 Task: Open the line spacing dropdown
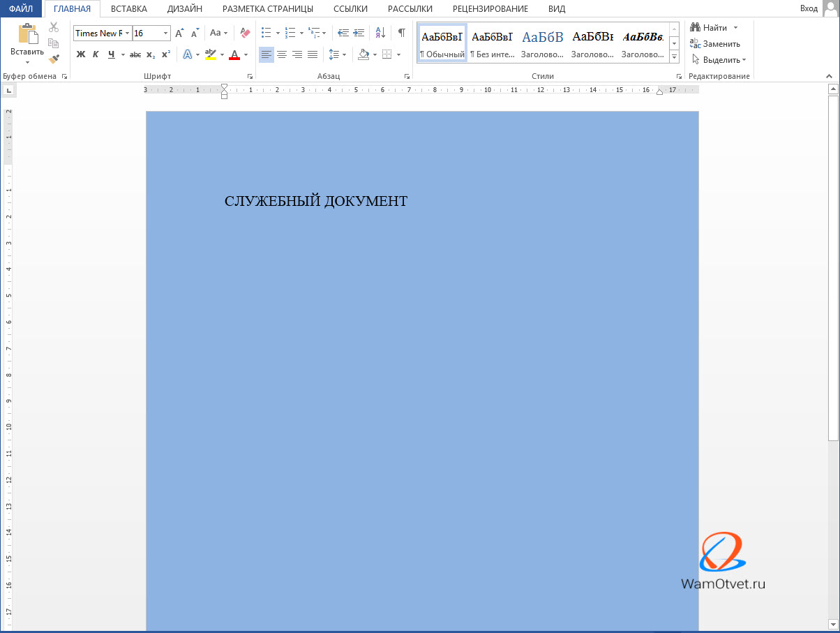[x=338, y=54]
